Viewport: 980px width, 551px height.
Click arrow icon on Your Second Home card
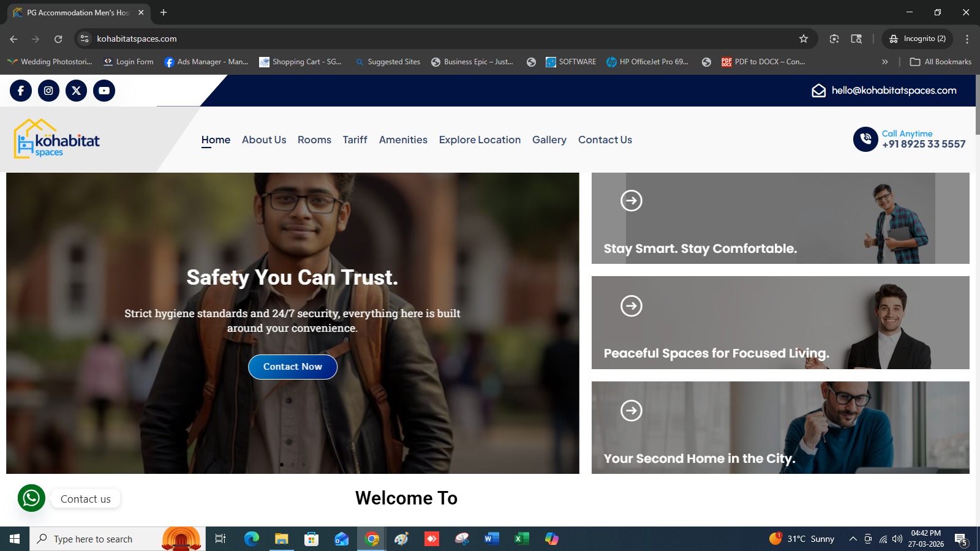point(631,410)
